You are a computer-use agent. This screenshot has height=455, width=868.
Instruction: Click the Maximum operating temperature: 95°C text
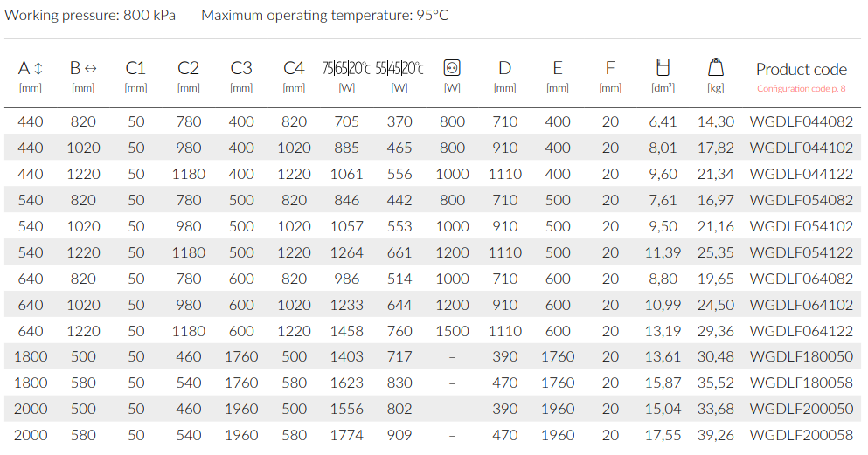pos(325,15)
